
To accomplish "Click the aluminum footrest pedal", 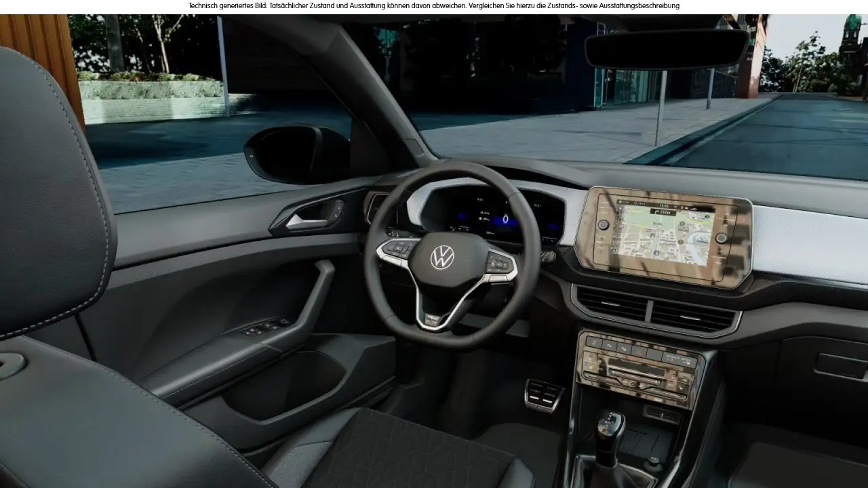I will (x=544, y=395).
